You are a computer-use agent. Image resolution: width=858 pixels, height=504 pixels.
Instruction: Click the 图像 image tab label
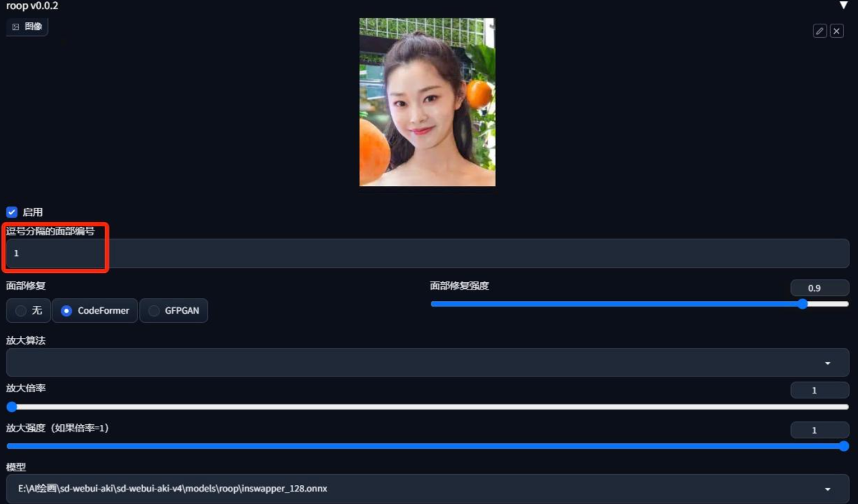tap(27, 27)
